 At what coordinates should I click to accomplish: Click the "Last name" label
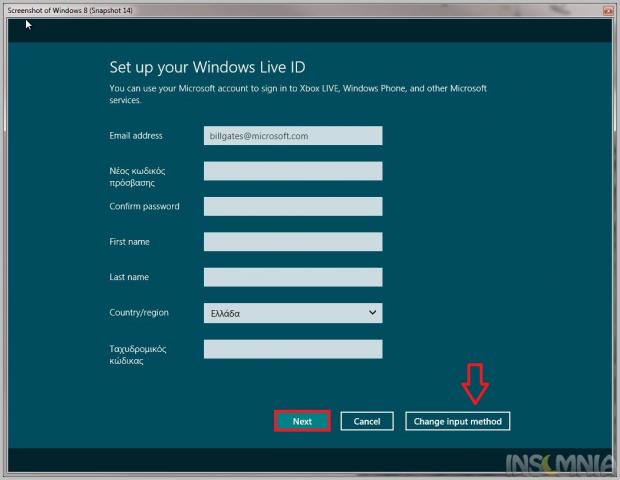click(129, 277)
